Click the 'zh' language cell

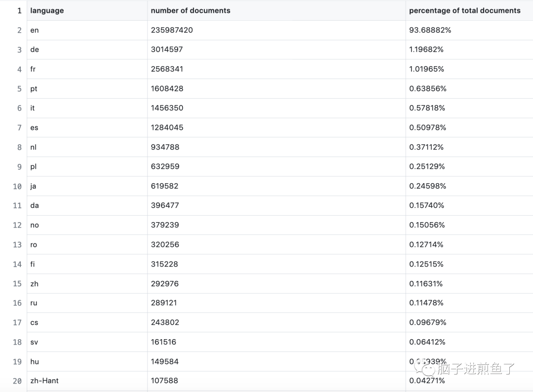pyautogui.click(x=34, y=283)
